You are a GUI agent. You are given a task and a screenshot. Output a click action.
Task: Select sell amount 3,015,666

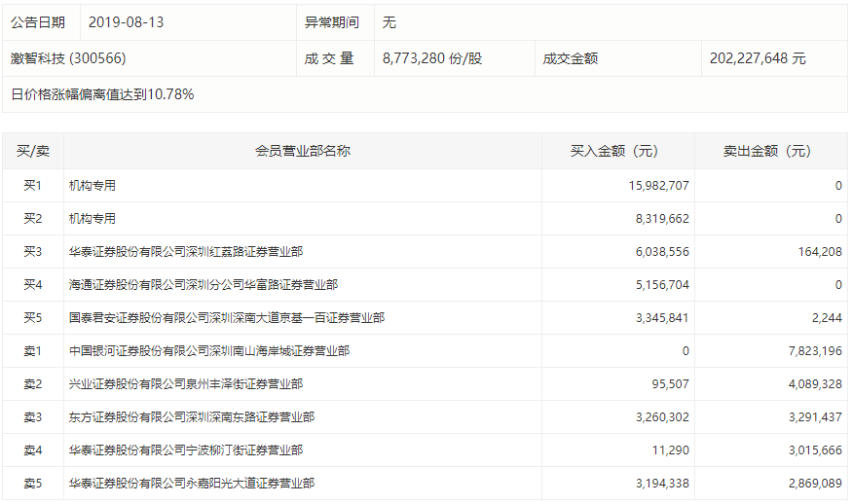(815, 450)
